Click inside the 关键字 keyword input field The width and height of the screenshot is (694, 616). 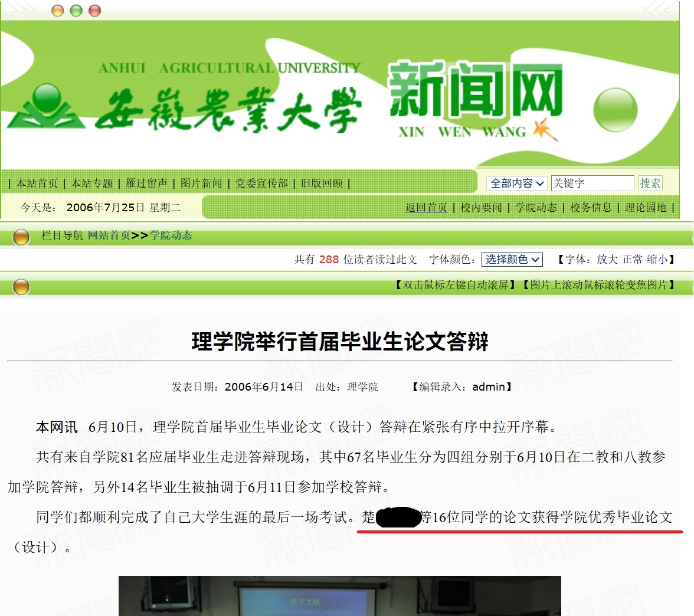[593, 183]
